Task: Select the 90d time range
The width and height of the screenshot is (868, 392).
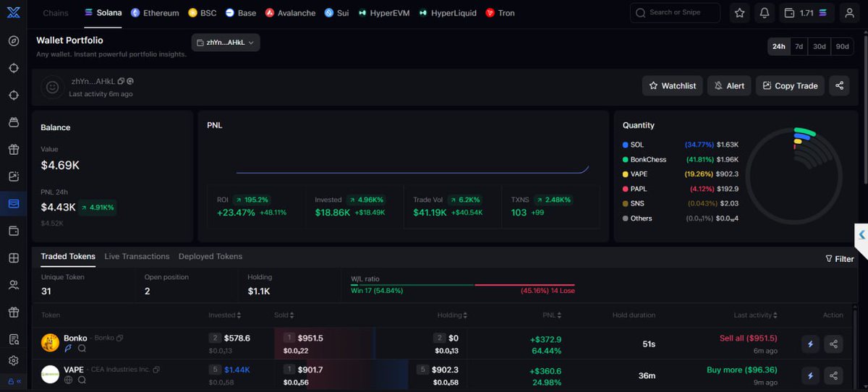Action: (842, 46)
